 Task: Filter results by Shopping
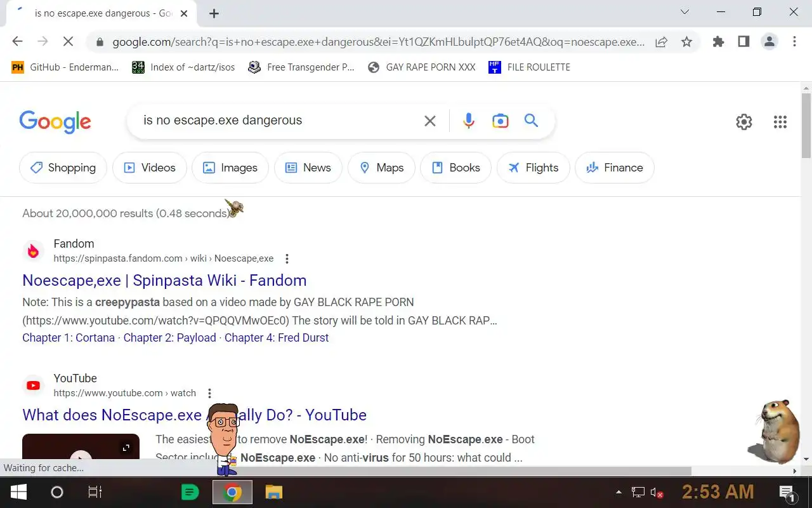tap(63, 168)
